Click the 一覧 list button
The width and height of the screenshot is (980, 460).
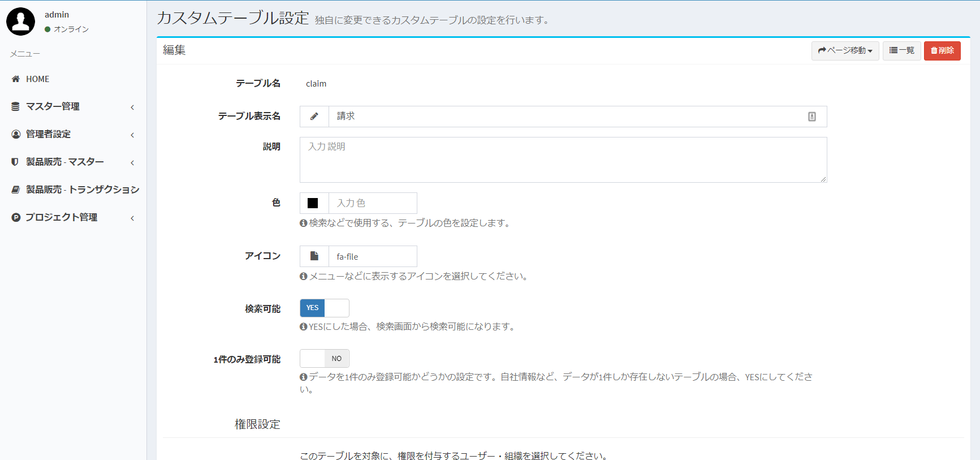tap(901, 51)
